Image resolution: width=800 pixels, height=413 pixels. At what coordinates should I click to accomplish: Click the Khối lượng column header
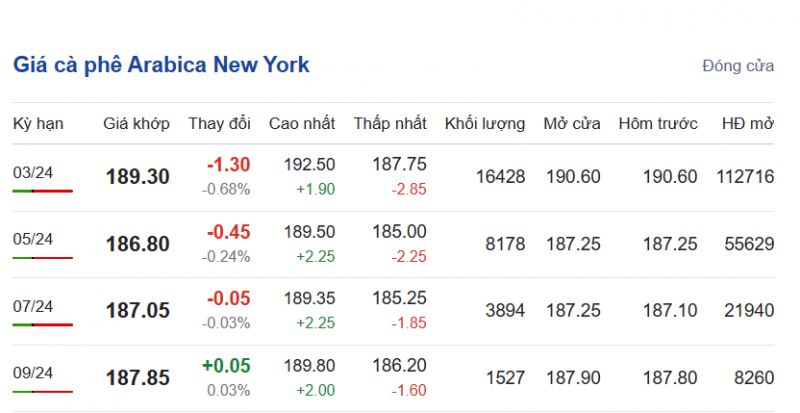[485, 124]
